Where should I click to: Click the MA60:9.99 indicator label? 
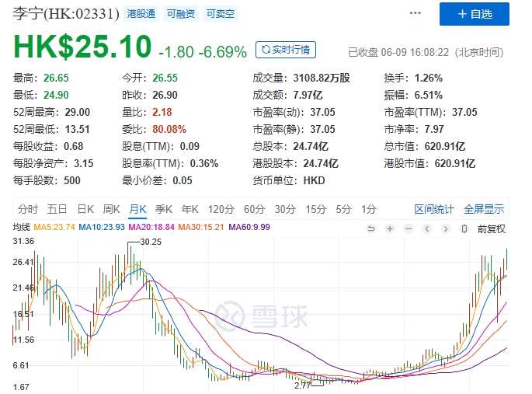pos(249,227)
